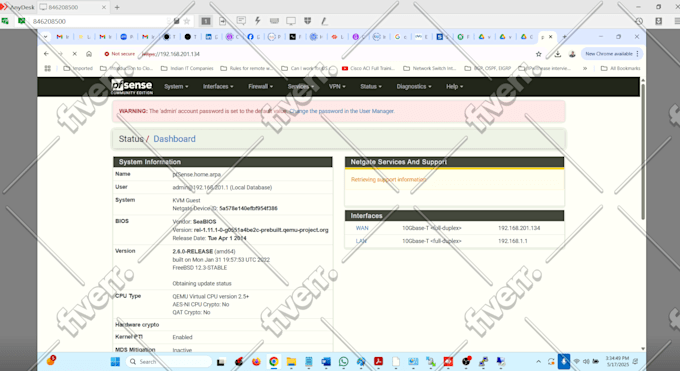Screen dimensions: 680x371
Task: Click the pfSense page vertical scrollbar
Action: [x=643, y=152]
